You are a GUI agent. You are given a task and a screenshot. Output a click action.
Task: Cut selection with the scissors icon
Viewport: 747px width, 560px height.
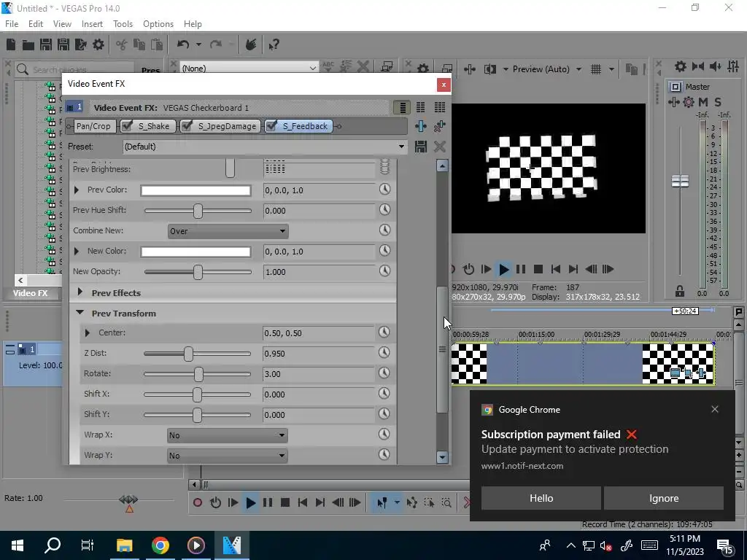tap(122, 44)
